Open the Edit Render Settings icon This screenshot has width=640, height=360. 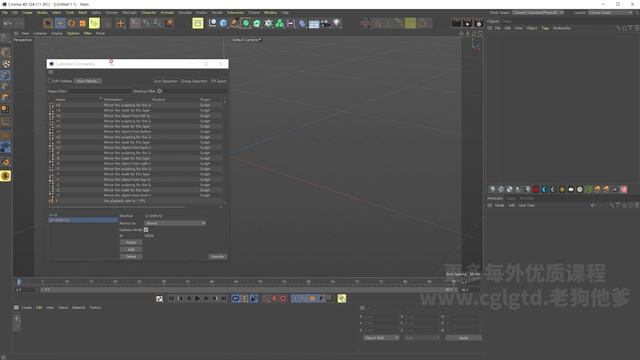click(x=479, y=23)
